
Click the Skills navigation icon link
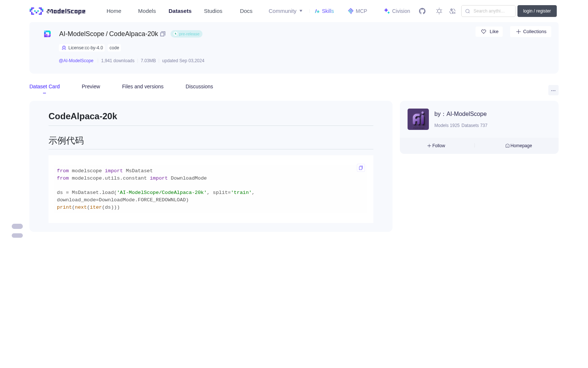pyautogui.click(x=324, y=11)
